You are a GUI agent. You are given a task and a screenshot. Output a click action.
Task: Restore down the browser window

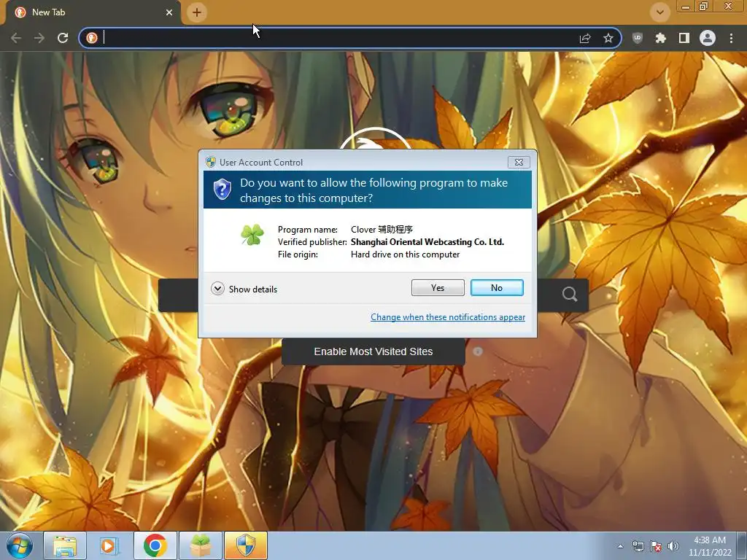point(704,6)
